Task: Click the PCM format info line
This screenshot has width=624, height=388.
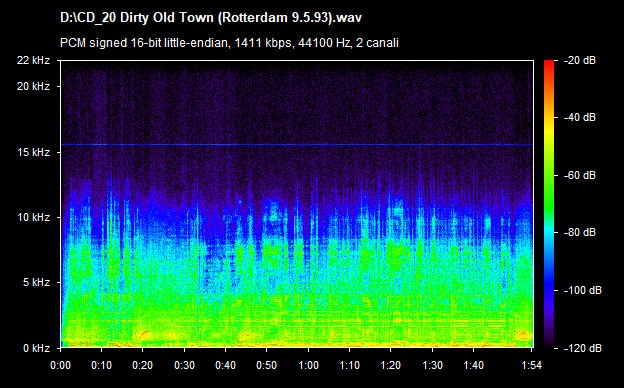Action: click(x=229, y=43)
